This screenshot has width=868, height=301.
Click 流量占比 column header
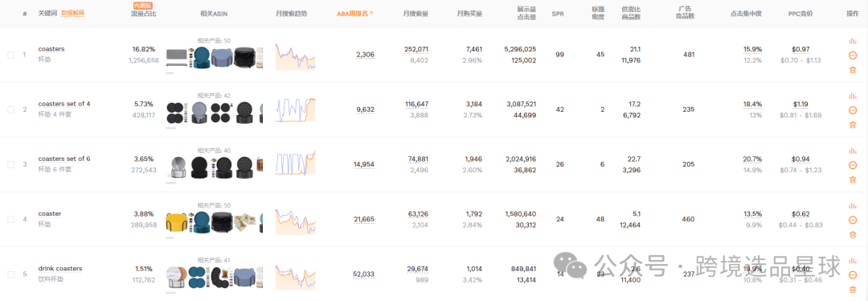tap(143, 14)
